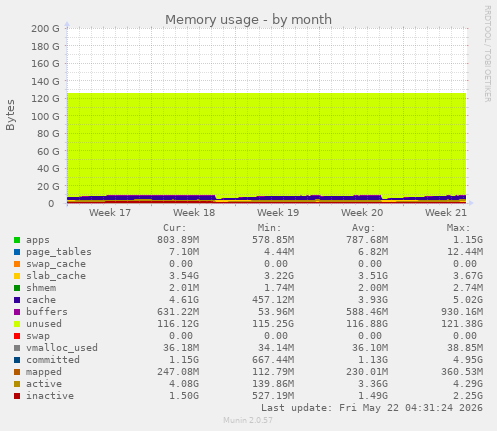Viewport: 497px width, 431px height.
Task: Click the 'page_tables' legend label
Action: point(59,252)
